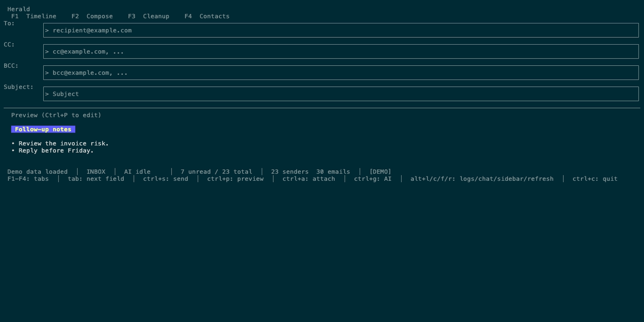
Task: Click the 'ctrl+s: send' hint
Action: coord(166,179)
